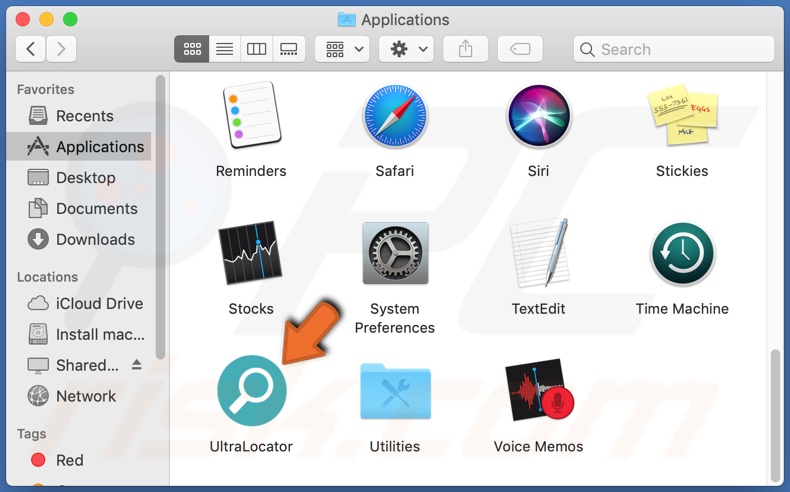
Task: Eject the Shared volume
Action: point(137,365)
